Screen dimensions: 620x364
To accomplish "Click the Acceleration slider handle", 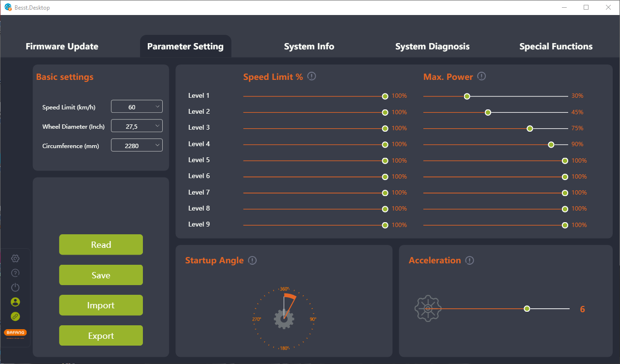I will coord(527,309).
